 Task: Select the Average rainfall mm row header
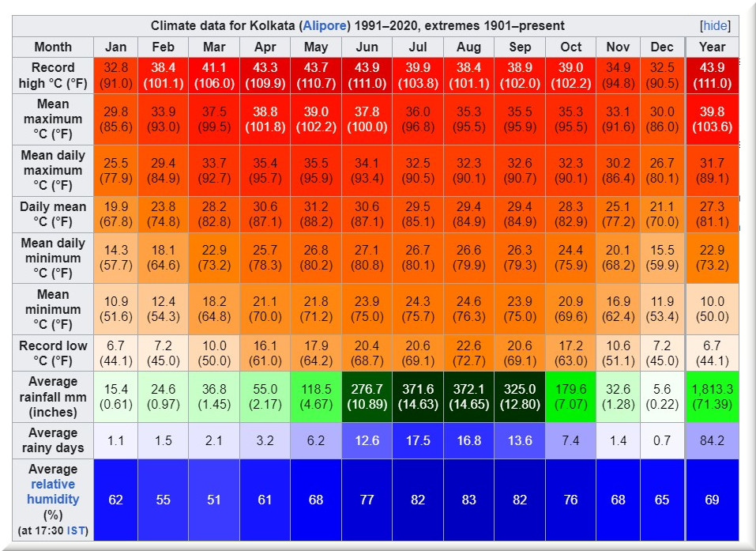53,396
